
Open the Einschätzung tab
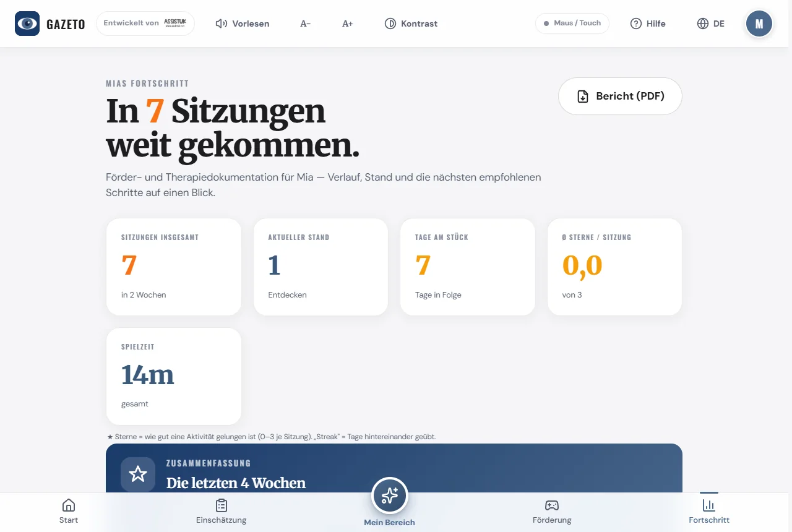click(222, 512)
